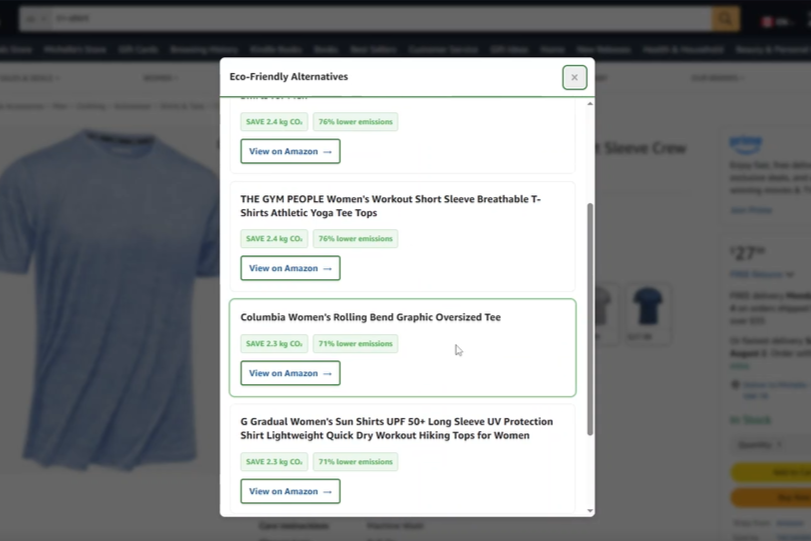Select THE GYM PEOPLE product title
The image size is (811, 541).
(391, 206)
